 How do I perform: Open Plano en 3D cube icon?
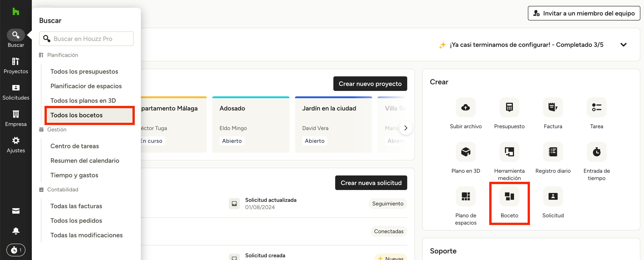pyautogui.click(x=465, y=152)
